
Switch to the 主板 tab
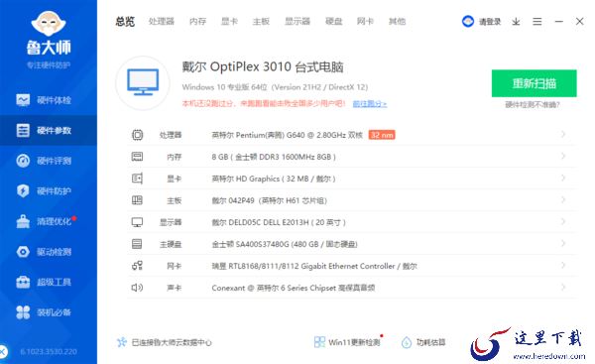point(261,22)
